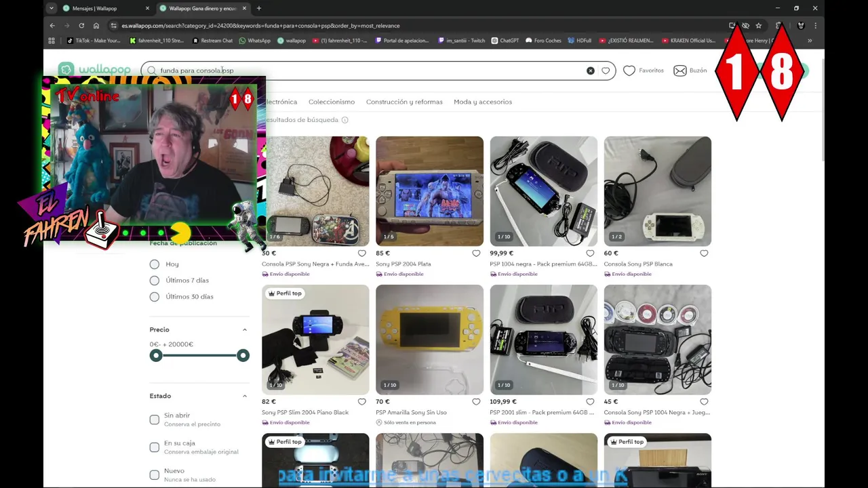Click the maximum price slider handle
The height and width of the screenshot is (488, 868).
click(x=243, y=356)
